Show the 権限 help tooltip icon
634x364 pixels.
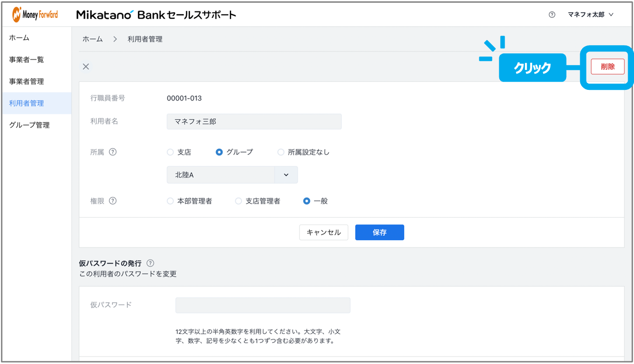(113, 201)
